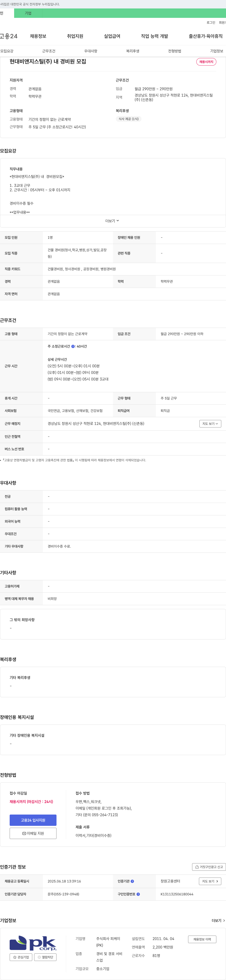
Task: Click the 고용24 site logo
Action: pyautogui.click(x=9, y=36)
